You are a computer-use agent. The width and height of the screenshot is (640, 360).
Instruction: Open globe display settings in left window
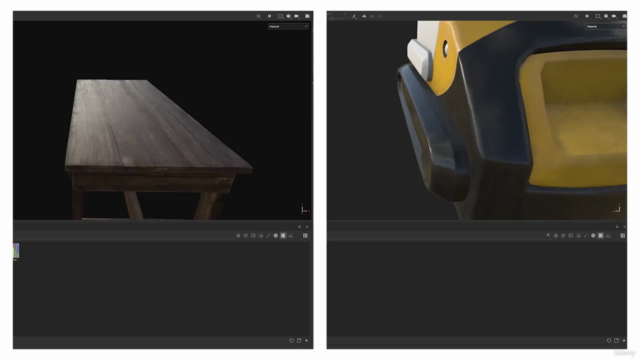pyautogui.click(x=289, y=16)
